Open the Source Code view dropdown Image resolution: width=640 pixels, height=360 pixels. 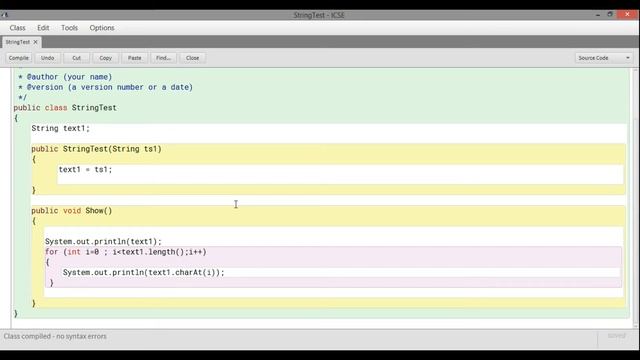(604, 58)
